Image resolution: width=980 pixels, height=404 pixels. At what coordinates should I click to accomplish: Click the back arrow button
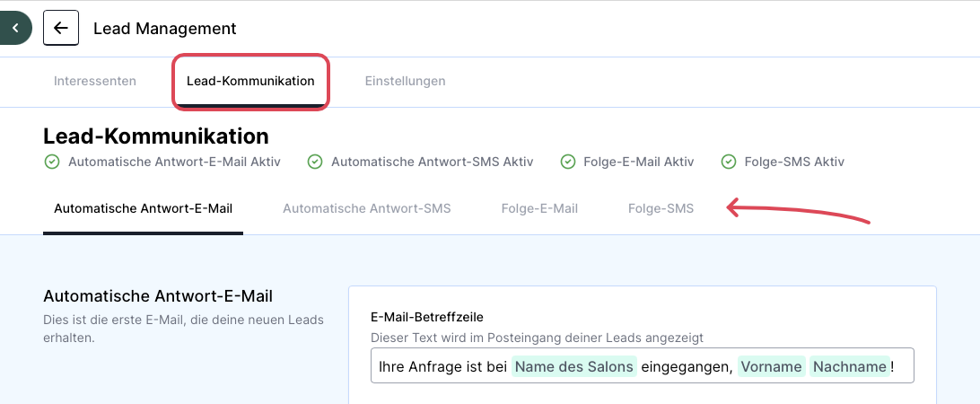coord(61,28)
